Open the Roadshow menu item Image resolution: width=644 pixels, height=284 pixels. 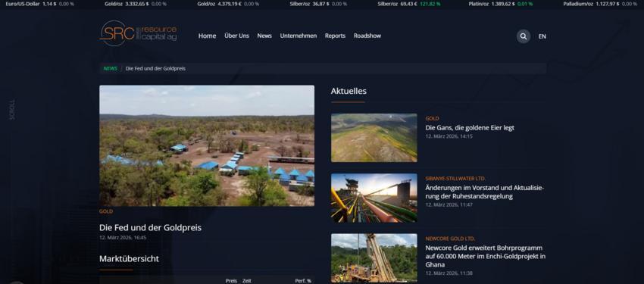click(367, 36)
